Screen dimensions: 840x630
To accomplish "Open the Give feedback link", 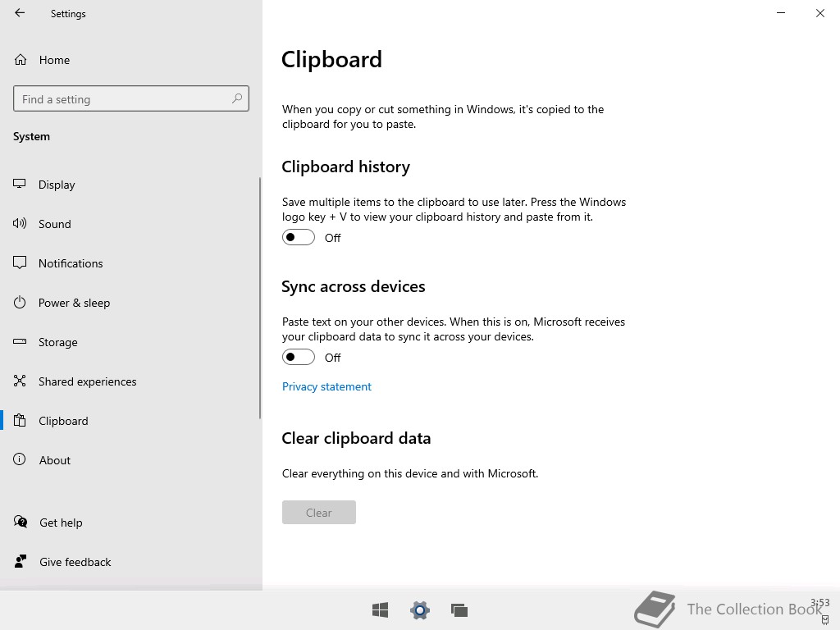I will (75, 562).
